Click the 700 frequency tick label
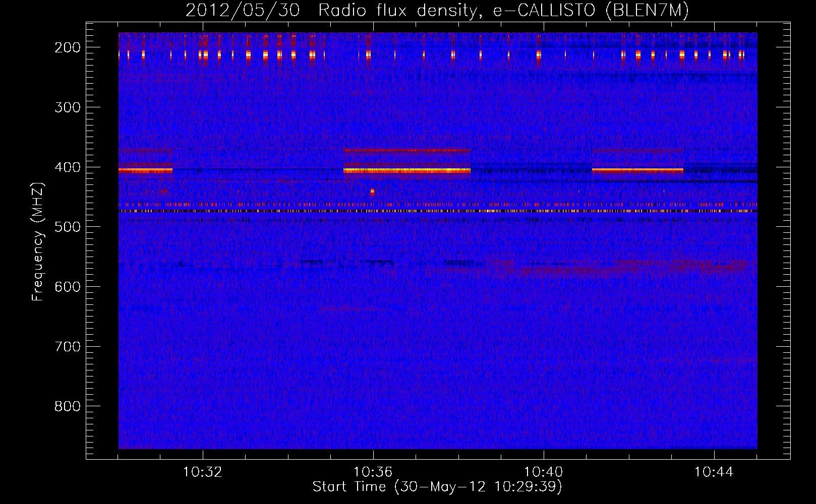The image size is (816, 504). tap(68, 347)
